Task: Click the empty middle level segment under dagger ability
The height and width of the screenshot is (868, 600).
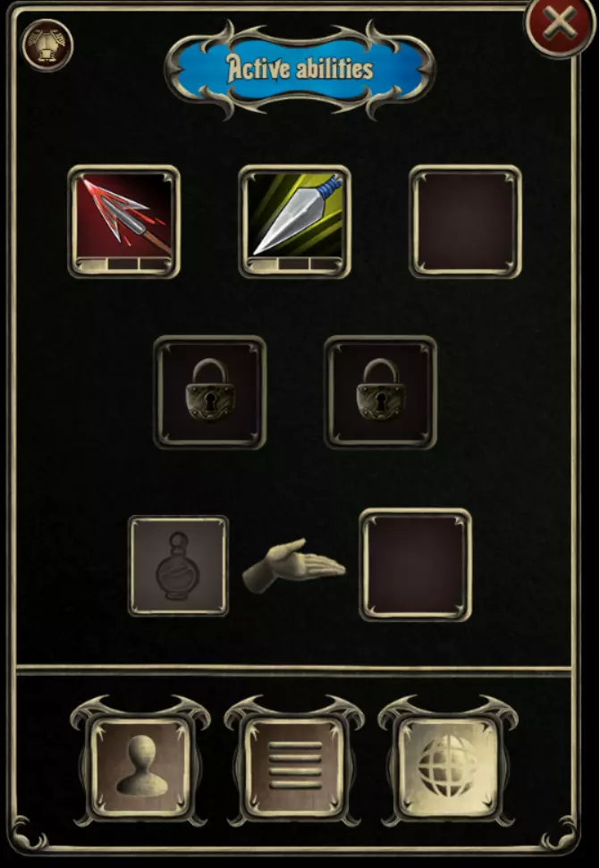Action: click(x=293, y=264)
